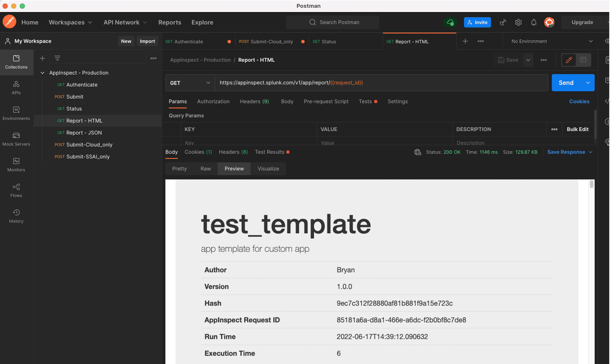
Task: Create new collection with plus icon
Action: click(42, 58)
